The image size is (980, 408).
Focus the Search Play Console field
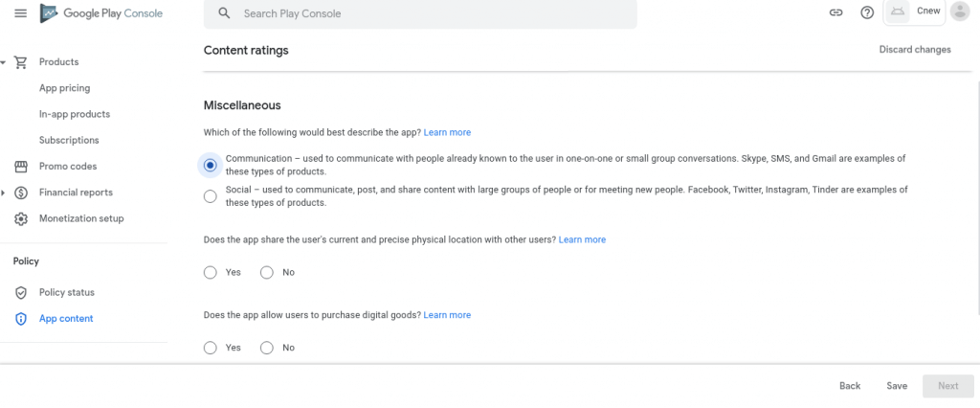(x=421, y=14)
